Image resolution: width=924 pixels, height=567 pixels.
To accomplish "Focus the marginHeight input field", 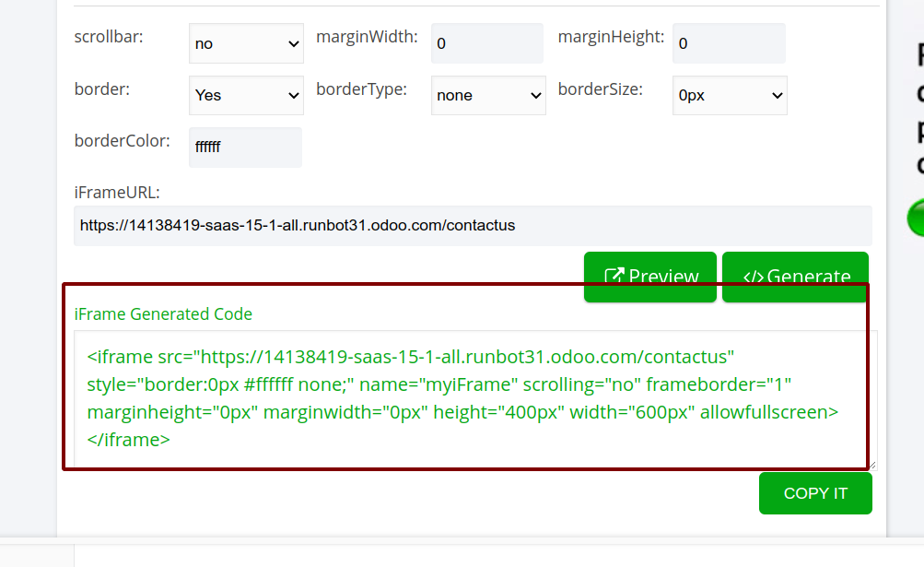I will coord(729,43).
